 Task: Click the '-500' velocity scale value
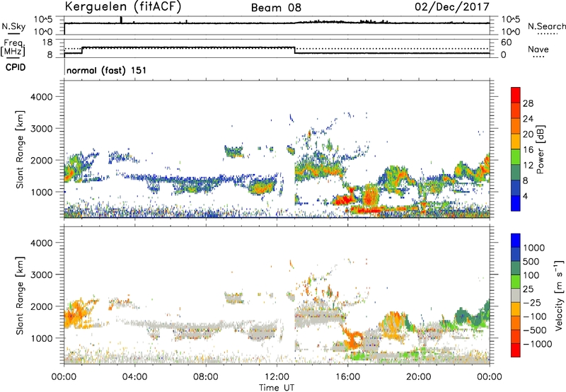[x=534, y=330]
